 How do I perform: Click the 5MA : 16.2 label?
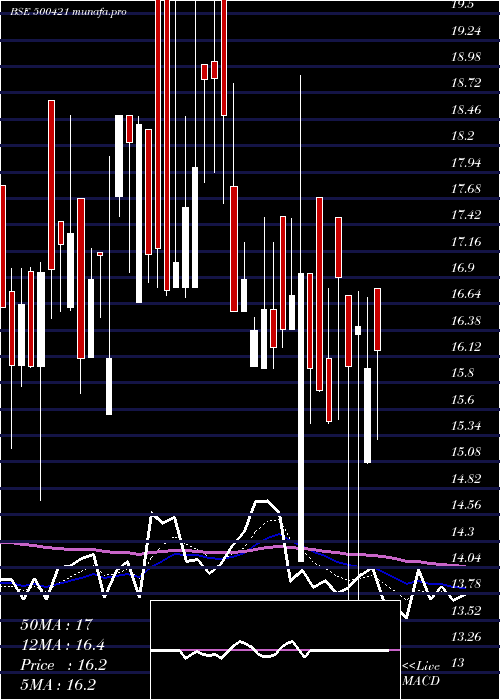pos(58,684)
